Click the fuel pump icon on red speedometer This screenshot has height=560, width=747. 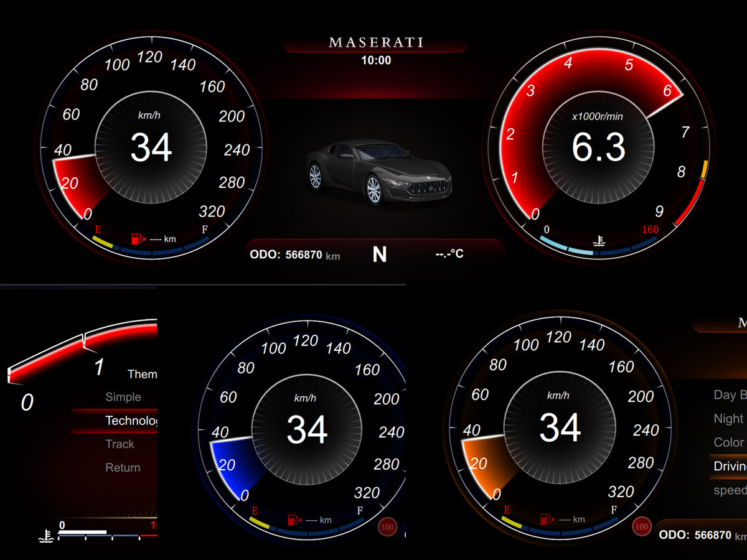(x=138, y=238)
